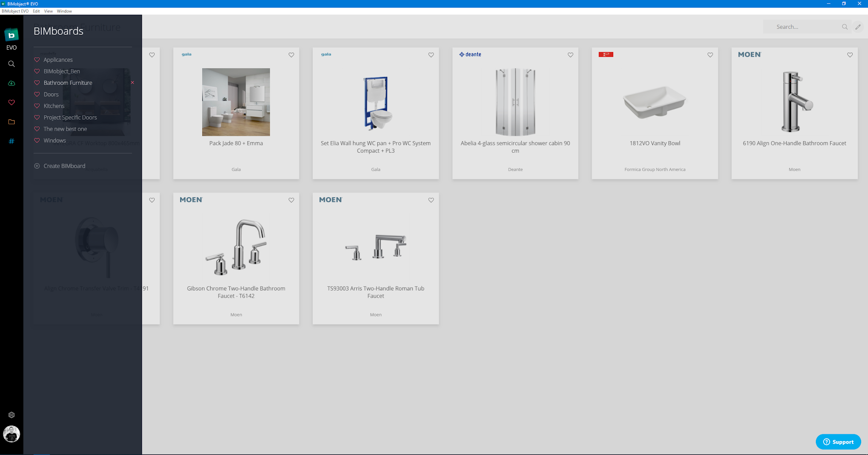Open the search panel from the left sidebar
This screenshot has width=868, height=455.
click(11, 64)
